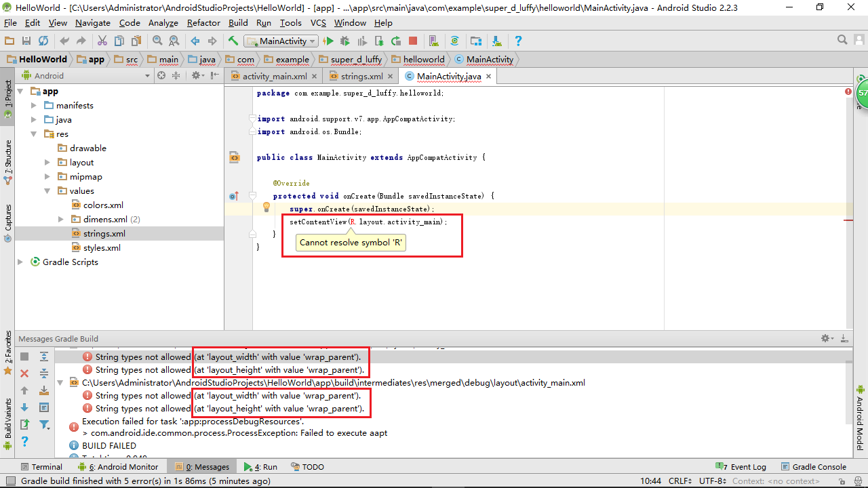The image size is (868, 488).
Task: Toggle the Build Variants tool window
Action: point(7,424)
